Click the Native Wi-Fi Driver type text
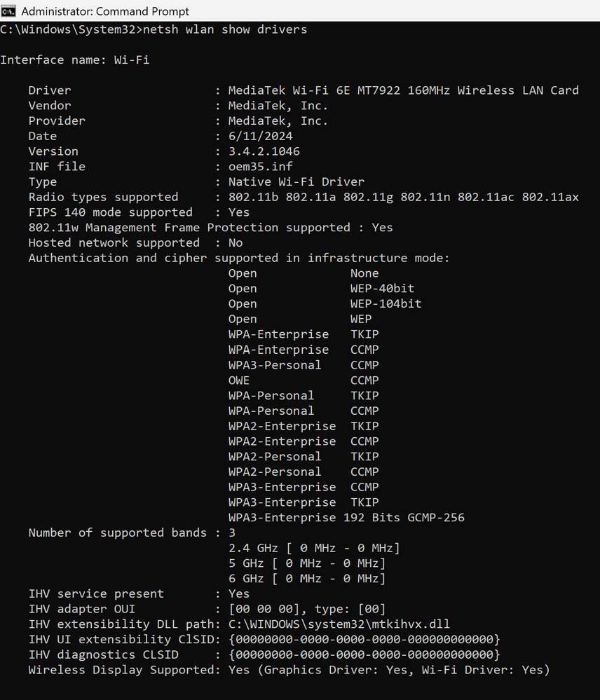 (x=296, y=181)
